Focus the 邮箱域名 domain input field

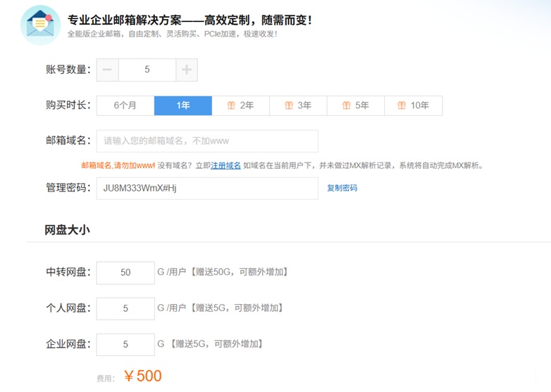207,141
